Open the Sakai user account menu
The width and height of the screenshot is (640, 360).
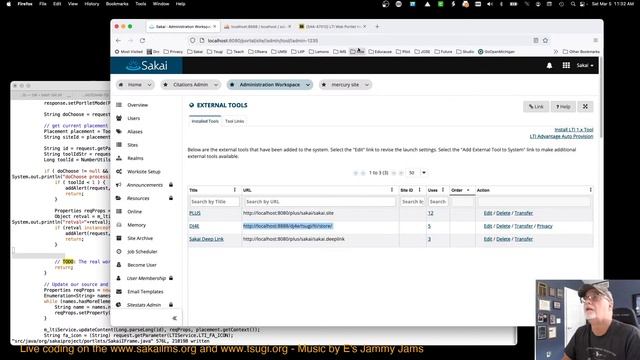coord(585,65)
